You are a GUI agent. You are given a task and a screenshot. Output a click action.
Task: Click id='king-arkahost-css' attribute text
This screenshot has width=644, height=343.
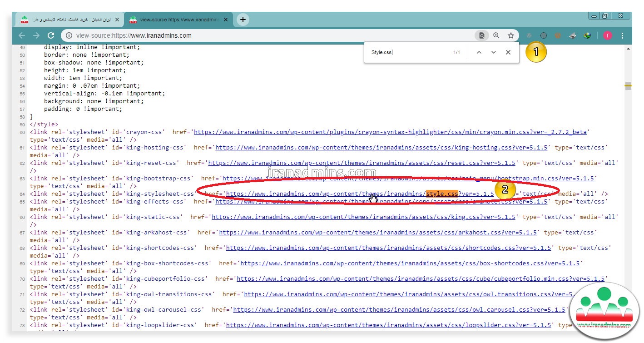[151, 233]
